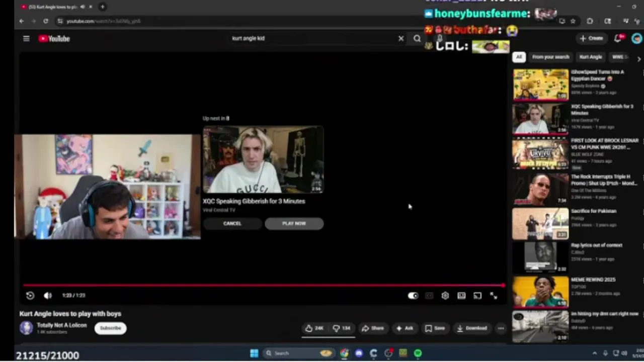Select 'From your search' filter chip
The height and width of the screenshot is (362, 644).
551,57
